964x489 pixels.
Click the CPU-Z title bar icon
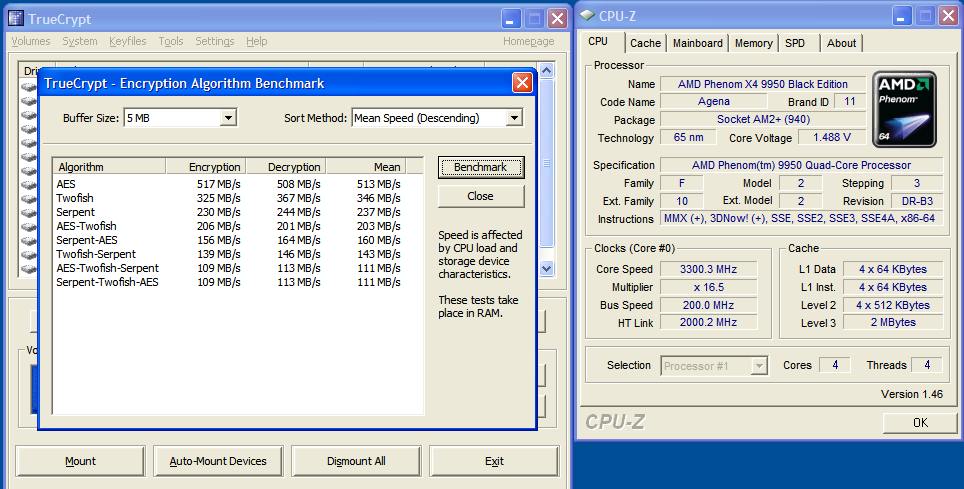587,15
